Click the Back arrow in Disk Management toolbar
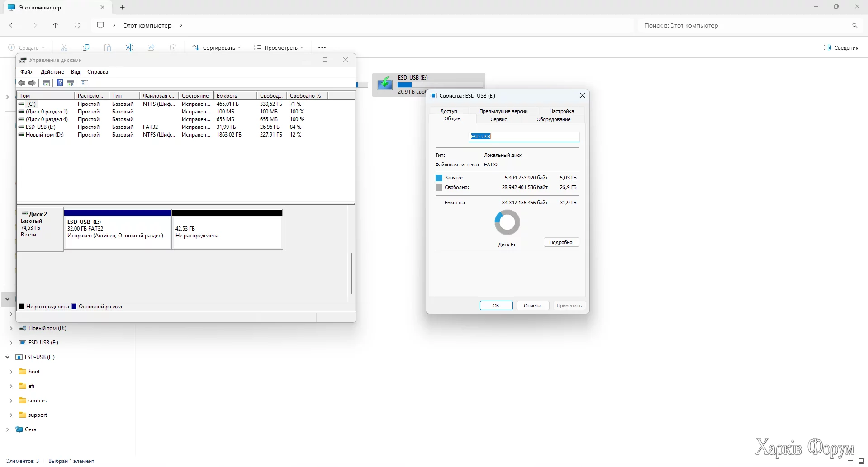Image resolution: width=868 pixels, height=467 pixels. pyautogui.click(x=21, y=83)
